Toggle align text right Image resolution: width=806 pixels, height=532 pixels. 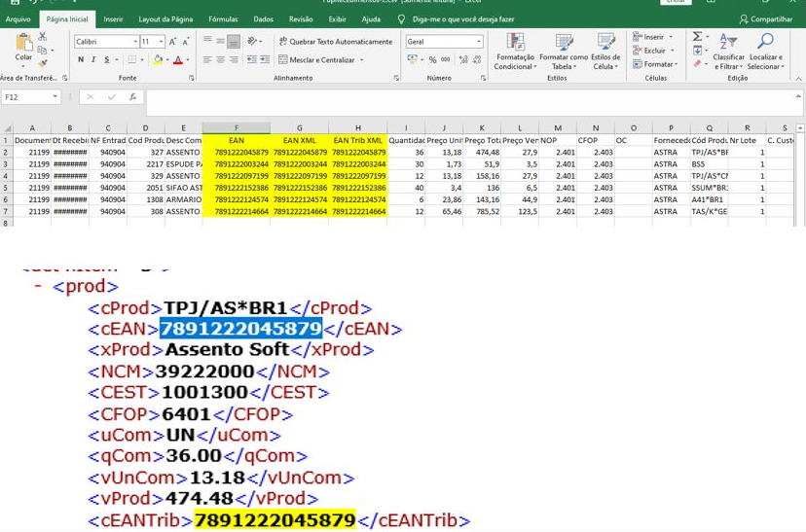pyautogui.click(x=234, y=59)
